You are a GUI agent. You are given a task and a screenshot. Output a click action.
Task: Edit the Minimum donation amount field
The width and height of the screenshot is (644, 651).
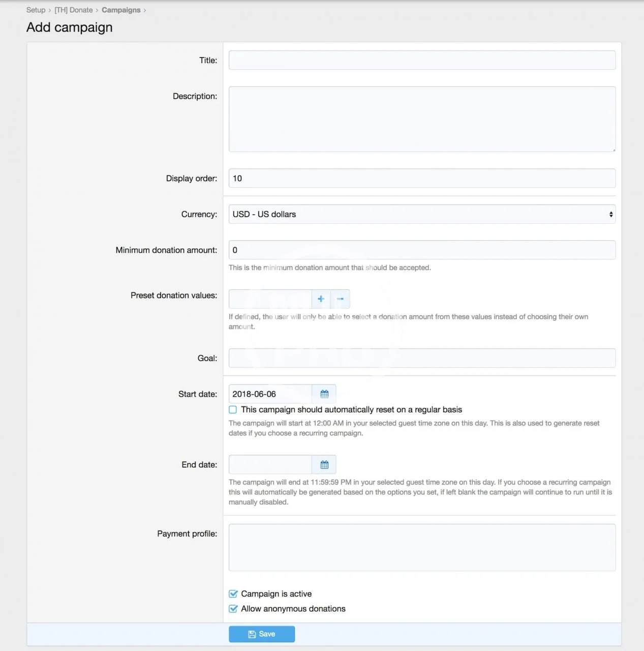421,250
